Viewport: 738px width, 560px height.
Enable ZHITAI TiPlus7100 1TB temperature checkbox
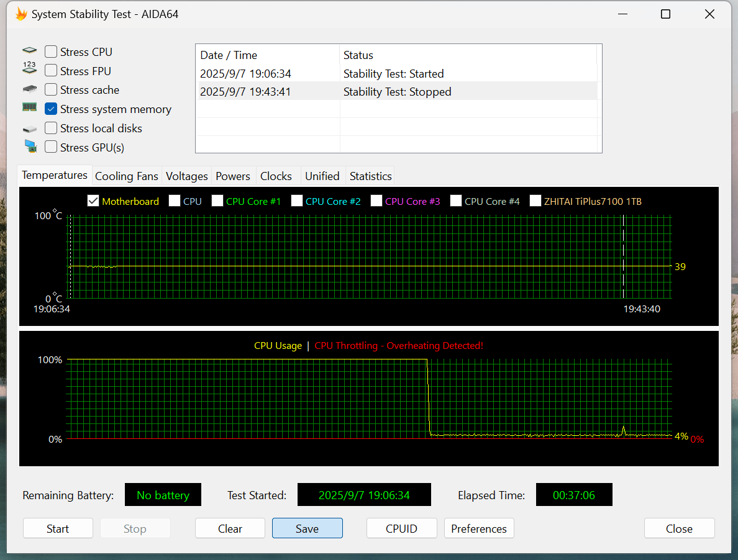[x=535, y=201]
